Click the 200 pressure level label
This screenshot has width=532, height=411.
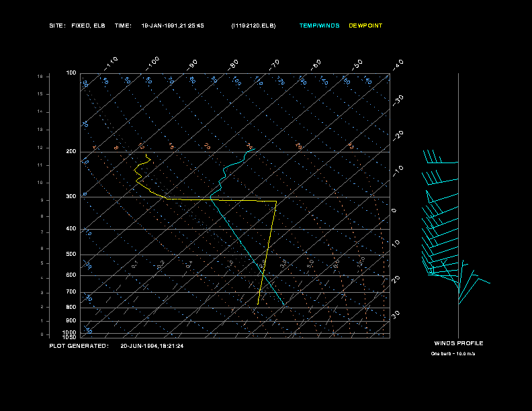tap(71, 152)
